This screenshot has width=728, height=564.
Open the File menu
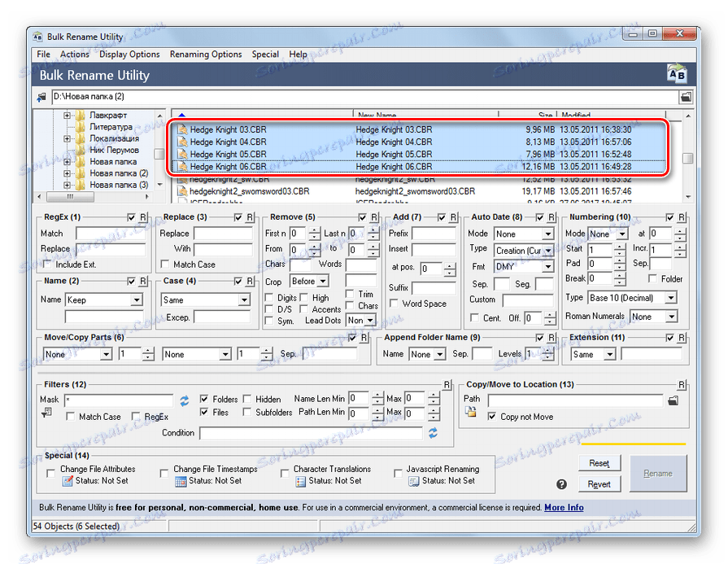point(44,55)
